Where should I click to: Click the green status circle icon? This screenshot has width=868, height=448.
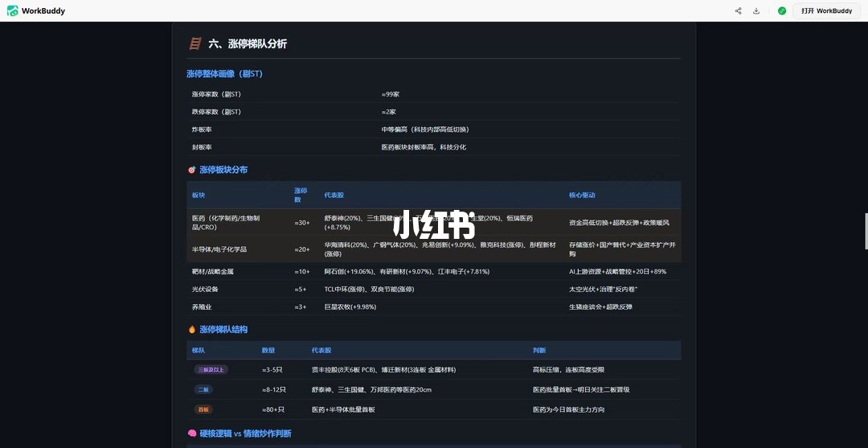782,10
